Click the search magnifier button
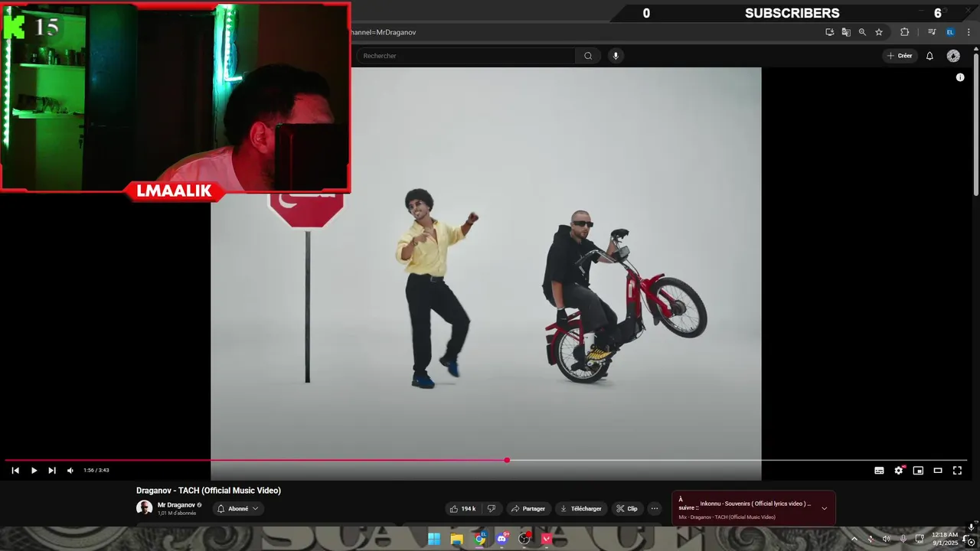 (x=588, y=56)
